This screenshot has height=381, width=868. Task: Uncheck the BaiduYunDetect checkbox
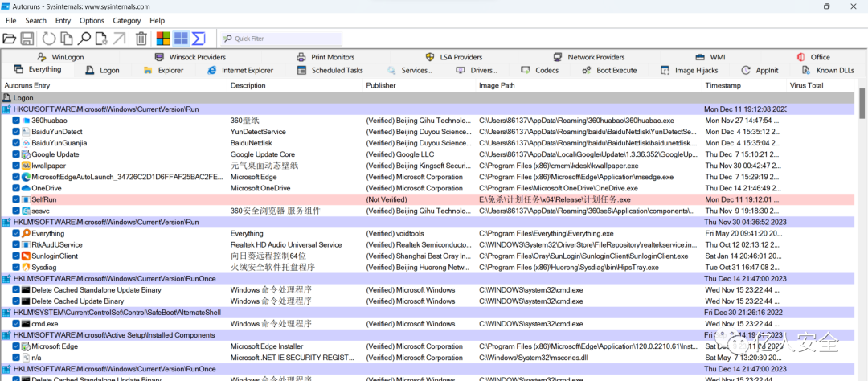tap(16, 132)
